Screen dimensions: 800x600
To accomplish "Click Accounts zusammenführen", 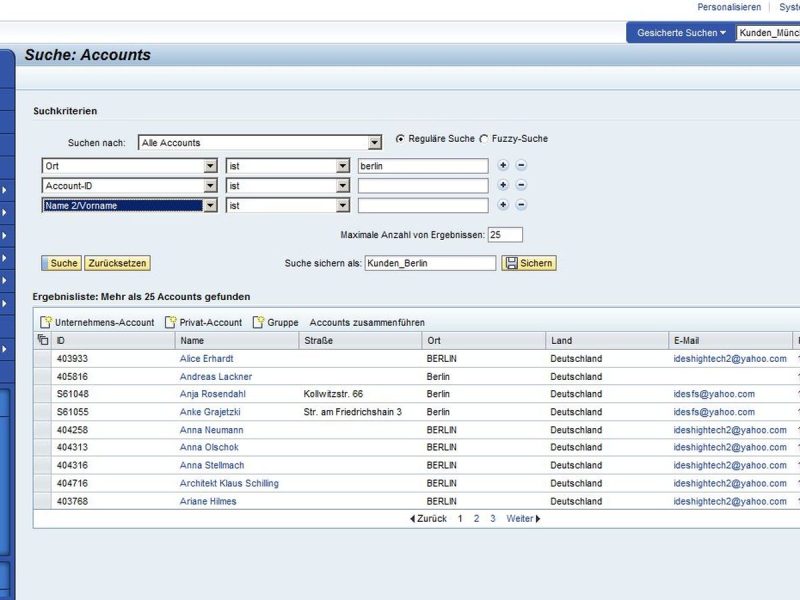I will pos(367,322).
